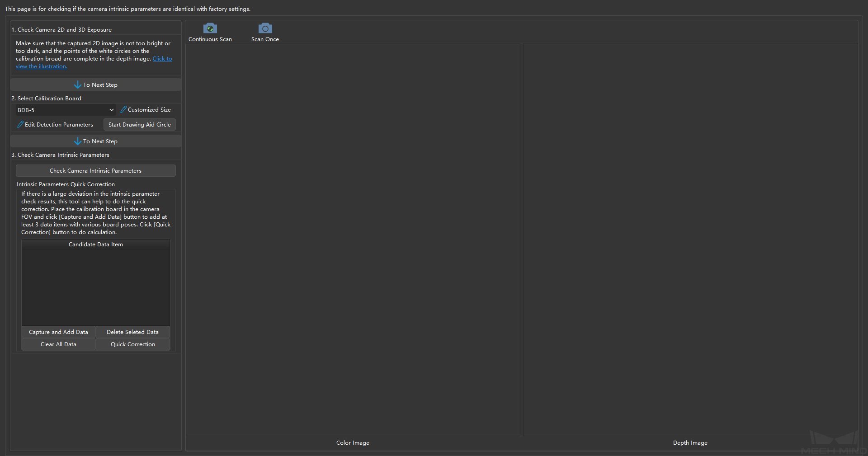Open the BDB-5 calibration board dropdown
Image resolution: width=868 pixels, height=456 pixels.
coord(66,110)
